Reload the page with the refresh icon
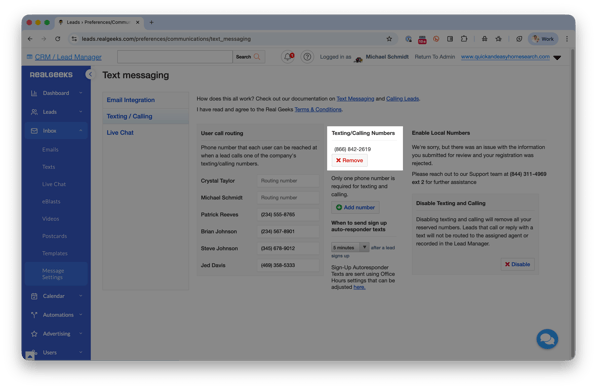597x389 pixels. point(57,39)
